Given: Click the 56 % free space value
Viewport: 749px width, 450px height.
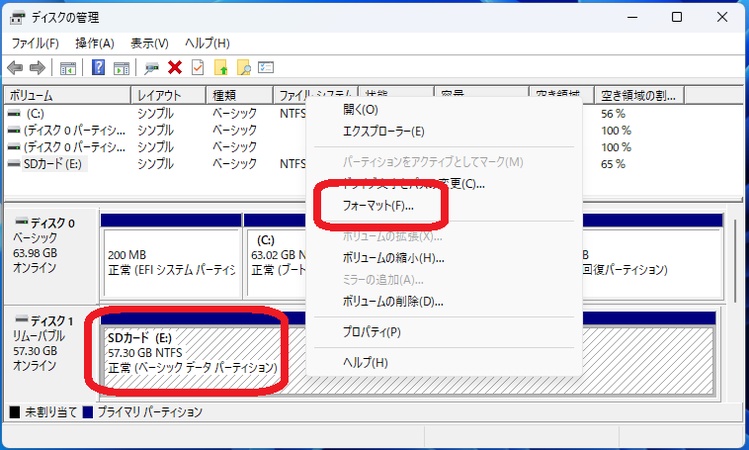Looking at the screenshot, I should click(613, 114).
